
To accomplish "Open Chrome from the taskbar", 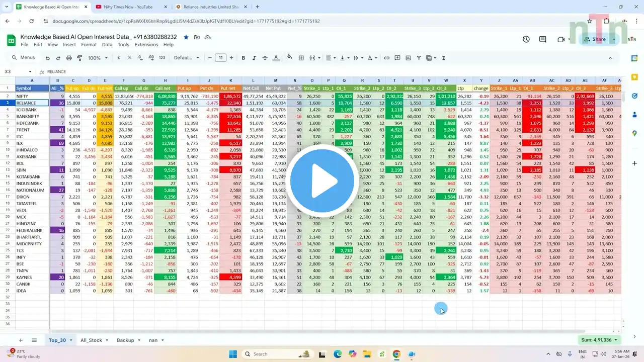I will pyautogui.click(x=396, y=354).
